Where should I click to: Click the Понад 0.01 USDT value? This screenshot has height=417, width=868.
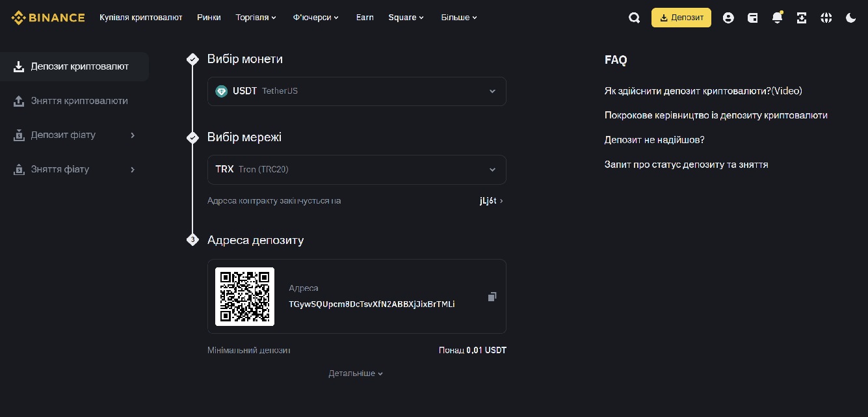(473, 350)
